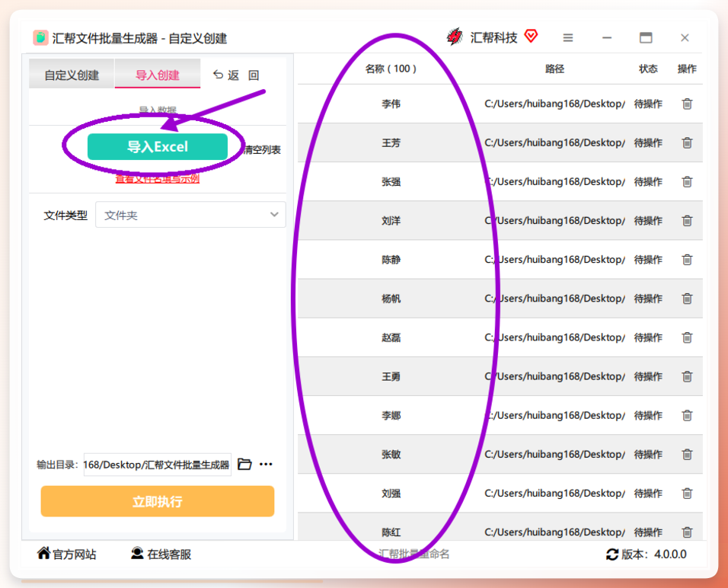Screen dimensions: 728x588
Task: Click 清空列表 to clear the list
Action: pos(262,149)
